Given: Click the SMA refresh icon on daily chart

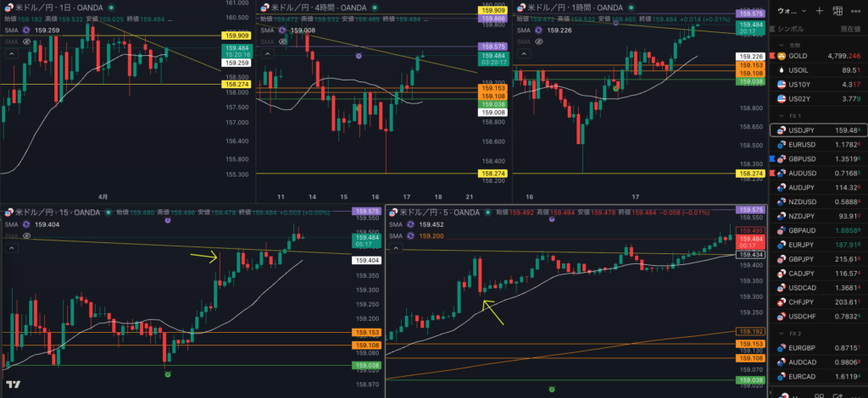Looking at the screenshot, I should coord(27,30).
